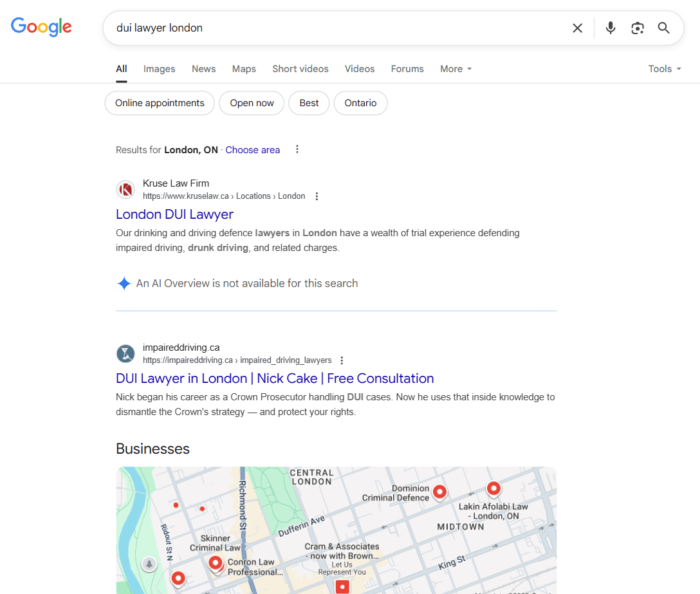The width and height of the screenshot is (700, 594).
Task: Open options menu for Kruse Law result
Action: coord(317,196)
